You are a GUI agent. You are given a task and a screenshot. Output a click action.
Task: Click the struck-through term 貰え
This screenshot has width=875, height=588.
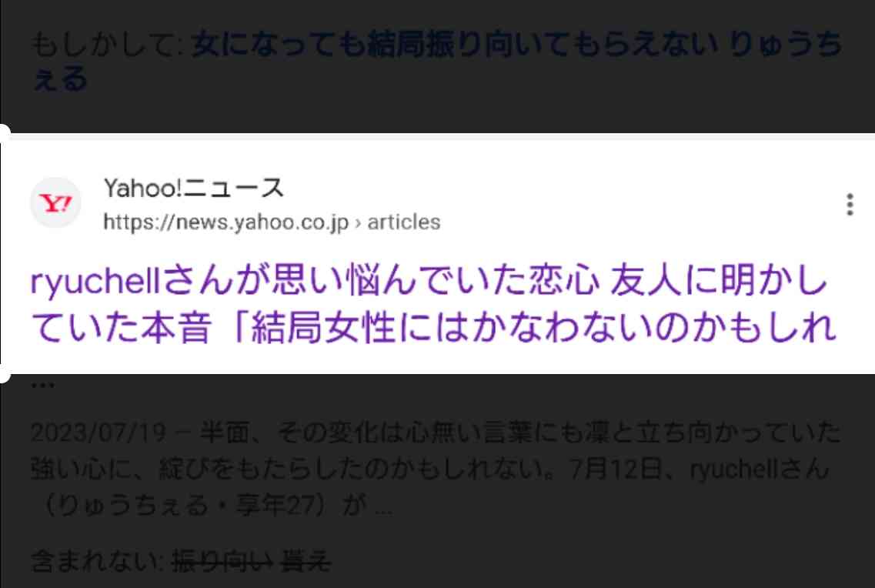[306, 560]
